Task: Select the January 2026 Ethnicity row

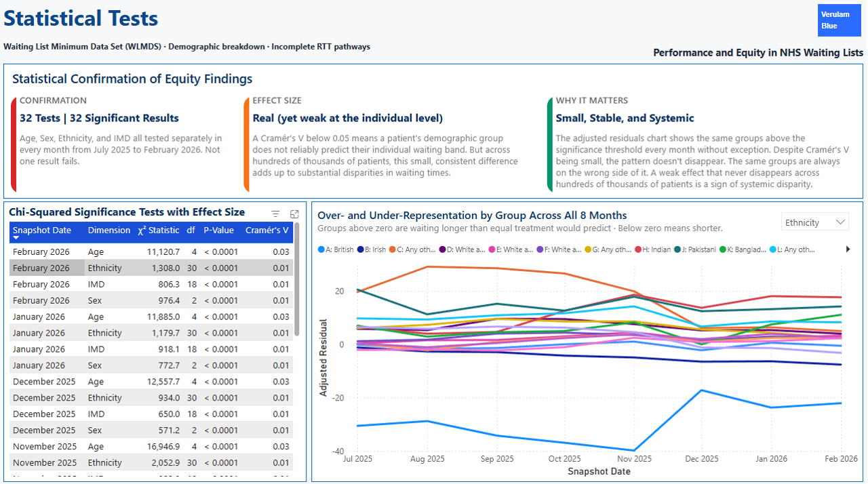Action: (152, 334)
